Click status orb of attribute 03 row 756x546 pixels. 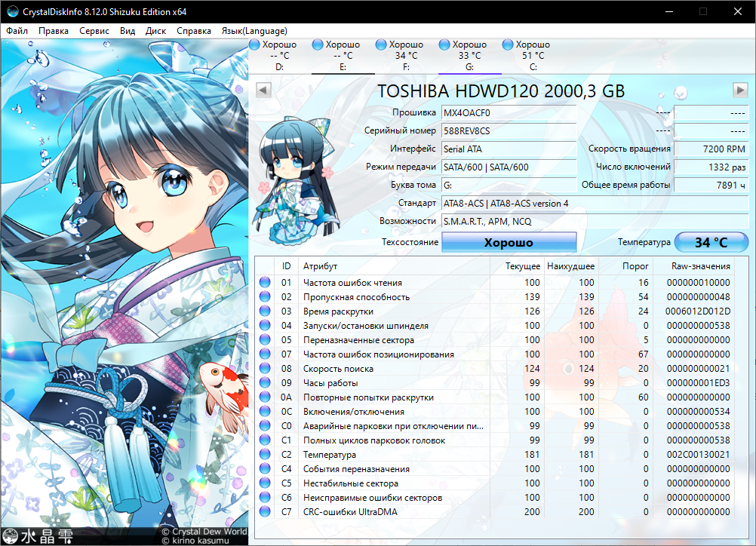pyautogui.click(x=265, y=311)
